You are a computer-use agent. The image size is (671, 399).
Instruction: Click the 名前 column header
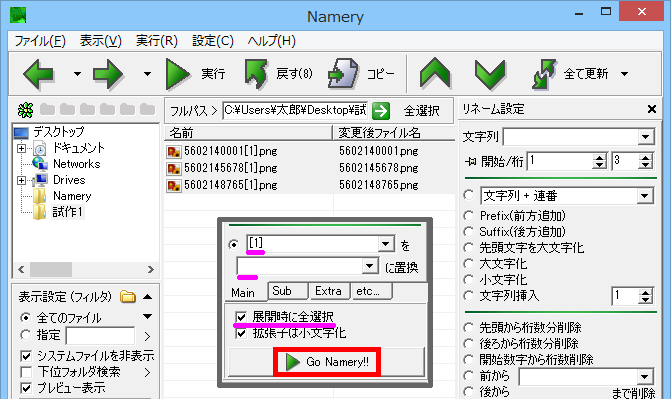coord(248,133)
